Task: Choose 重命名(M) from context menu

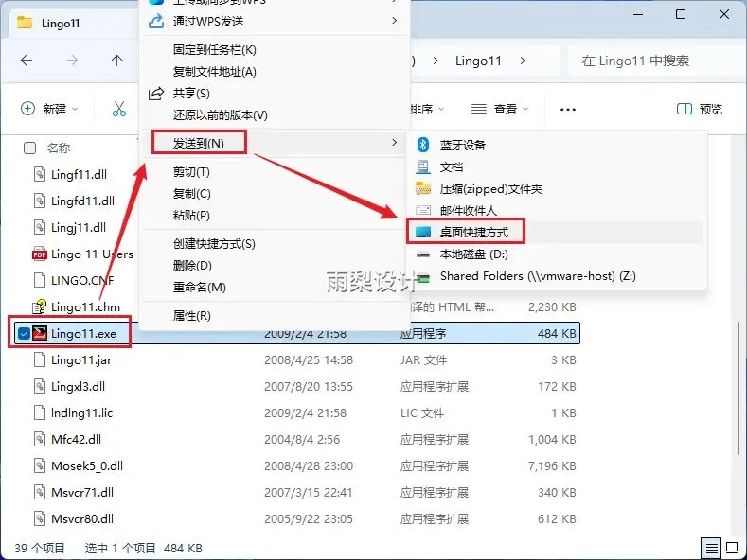Action: [199, 288]
